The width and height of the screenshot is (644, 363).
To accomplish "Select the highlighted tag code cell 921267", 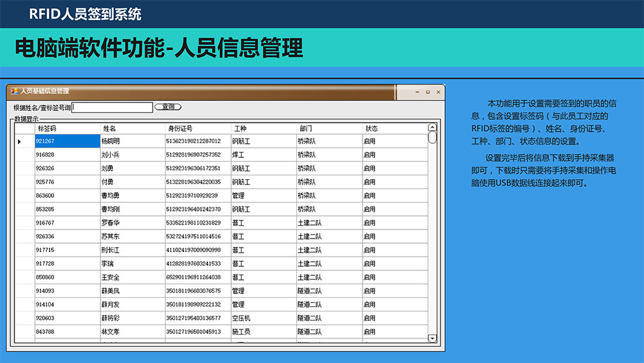I will pos(67,141).
